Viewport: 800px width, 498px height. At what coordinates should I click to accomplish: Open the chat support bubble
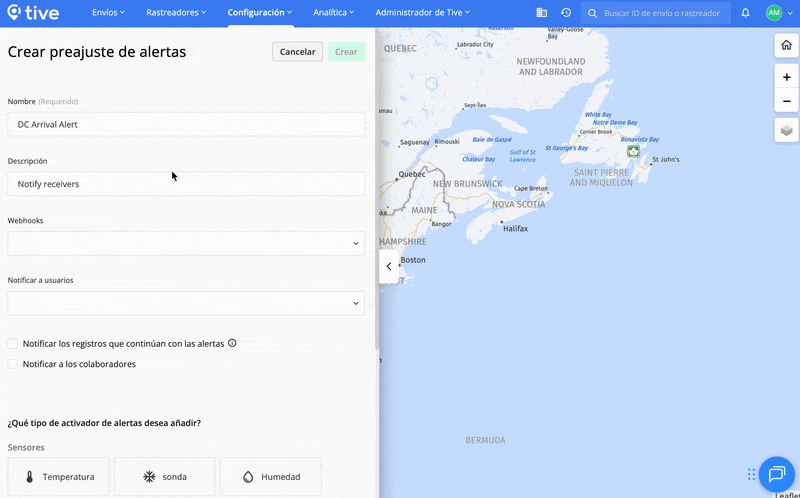click(776, 474)
